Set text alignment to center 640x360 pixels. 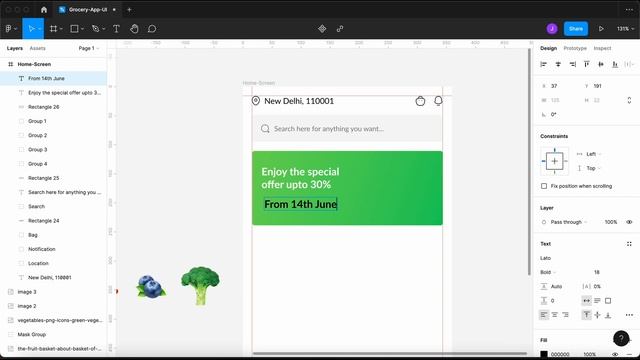click(x=554, y=315)
